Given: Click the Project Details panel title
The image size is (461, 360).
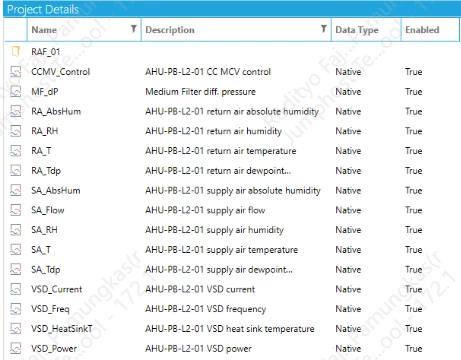Looking at the screenshot, I should pyautogui.click(x=43, y=9).
